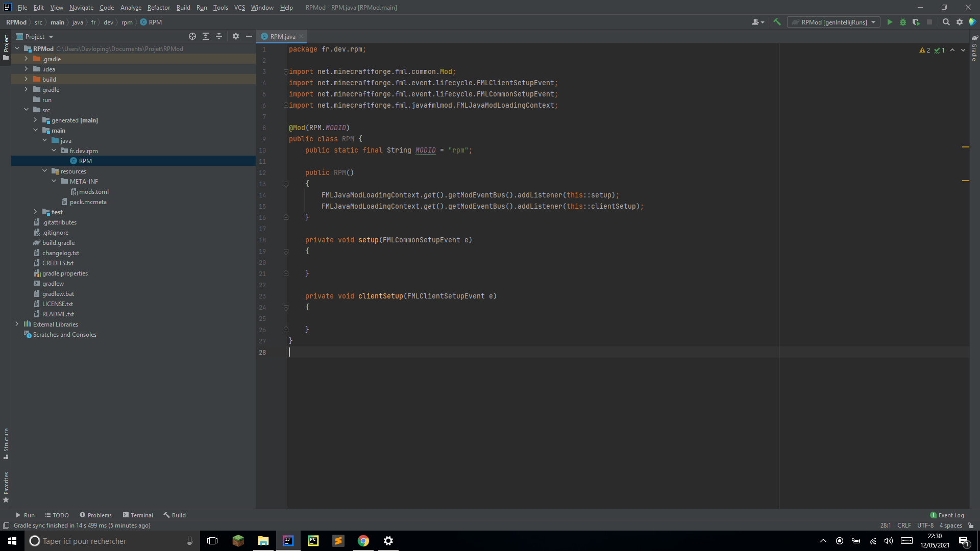This screenshot has height=551, width=980.
Task: Hide the Project tool window
Action: point(249,36)
